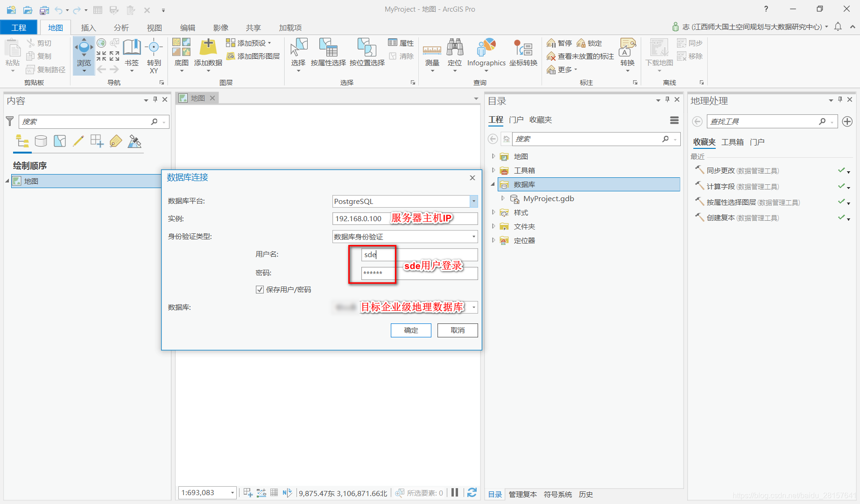Click the Contents filter funnel icon
This screenshot has width=860, height=504.
coord(9,121)
